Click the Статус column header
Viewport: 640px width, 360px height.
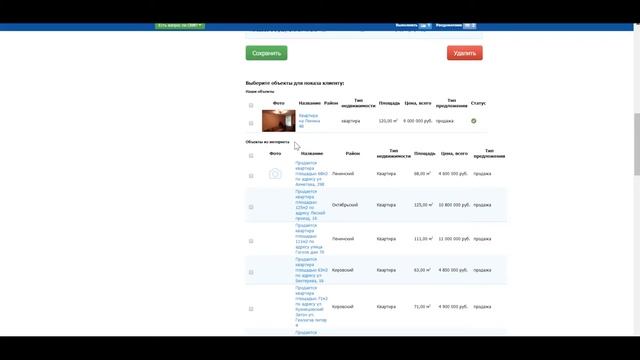(478, 103)
